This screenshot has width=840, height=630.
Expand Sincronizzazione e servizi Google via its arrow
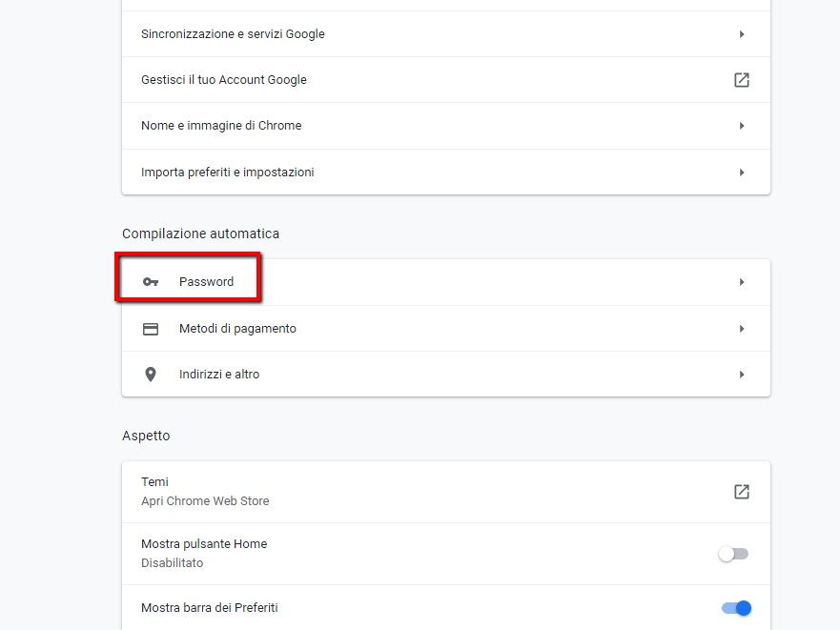(x=741, y=34)
